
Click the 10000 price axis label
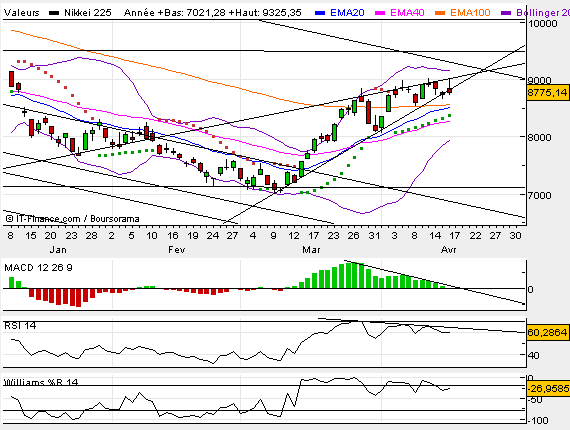tap(543, 24)
